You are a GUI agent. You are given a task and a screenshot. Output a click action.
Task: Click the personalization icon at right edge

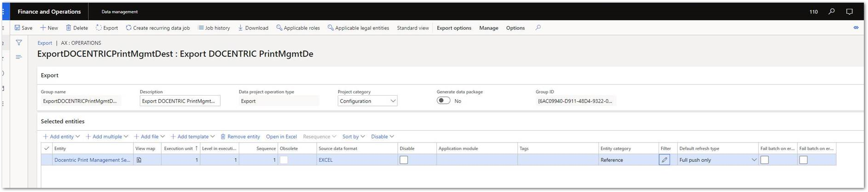pyautogui.click(x=856, y=28)
